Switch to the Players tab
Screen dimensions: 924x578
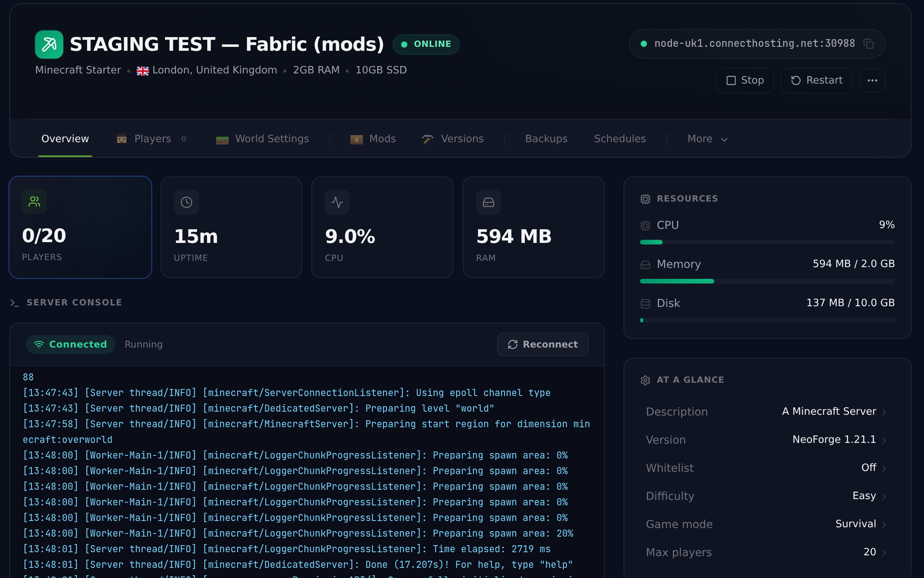click(x=153, y=139)
